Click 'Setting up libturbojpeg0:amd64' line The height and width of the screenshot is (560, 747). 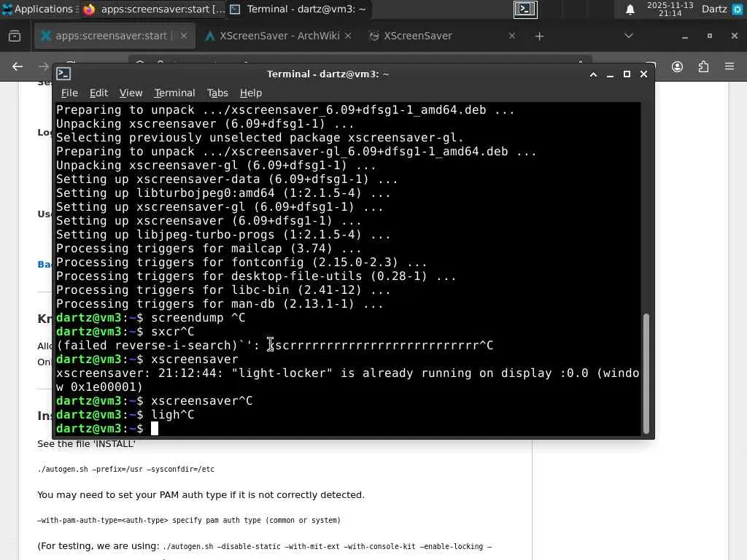pyautogui.click(x=223, y=192)
